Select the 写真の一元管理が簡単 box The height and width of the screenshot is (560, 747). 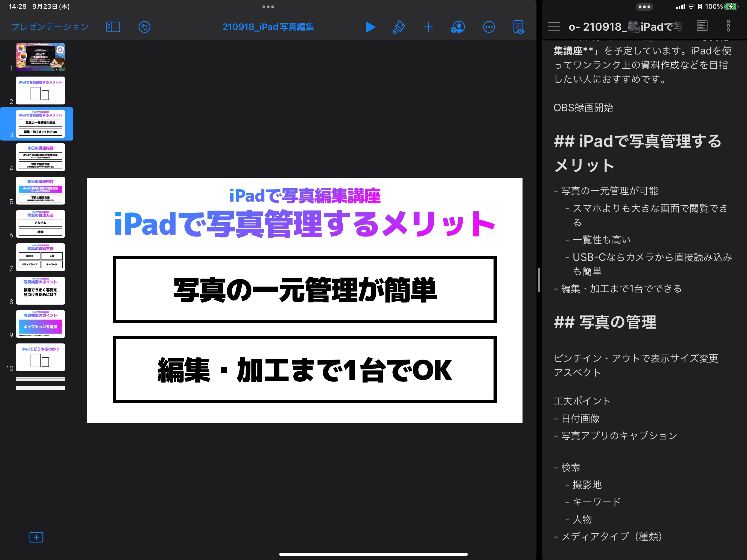pyautogui.click(x=305, y=290)
